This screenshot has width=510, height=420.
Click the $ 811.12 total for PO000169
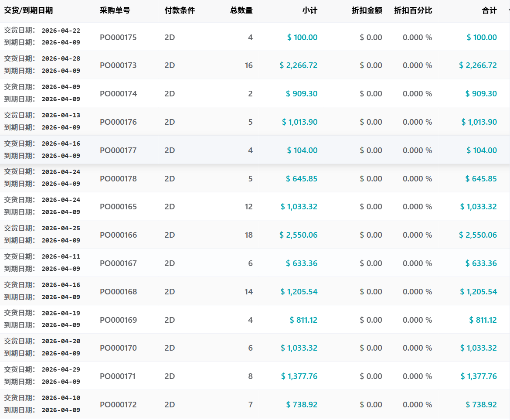pyautogui.click(x=483, y=320)
